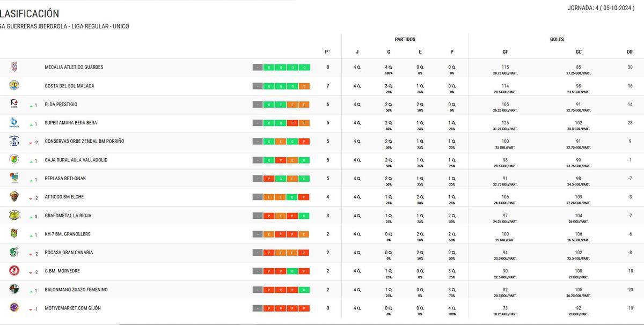
Task: Select the Super Amara Bera Bera logo
Action: [14, 122]
